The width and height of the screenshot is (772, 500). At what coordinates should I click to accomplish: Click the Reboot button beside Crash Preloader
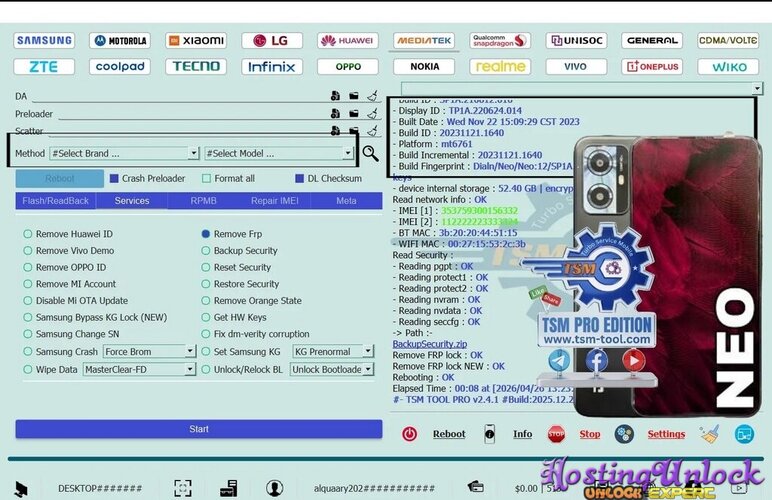click(60, 179)
